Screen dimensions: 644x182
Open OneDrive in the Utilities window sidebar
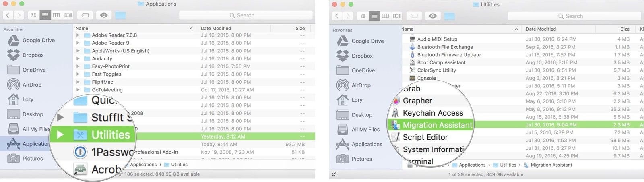(363, 70)
